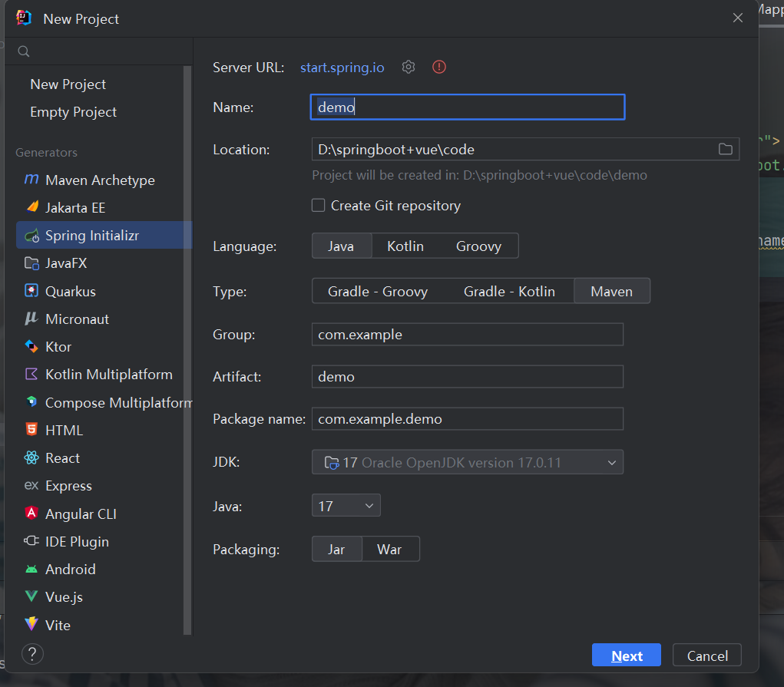This screenshot has width=784, height=687.
Task: Click the Generators section heading
Action: (x=47, y=153)
